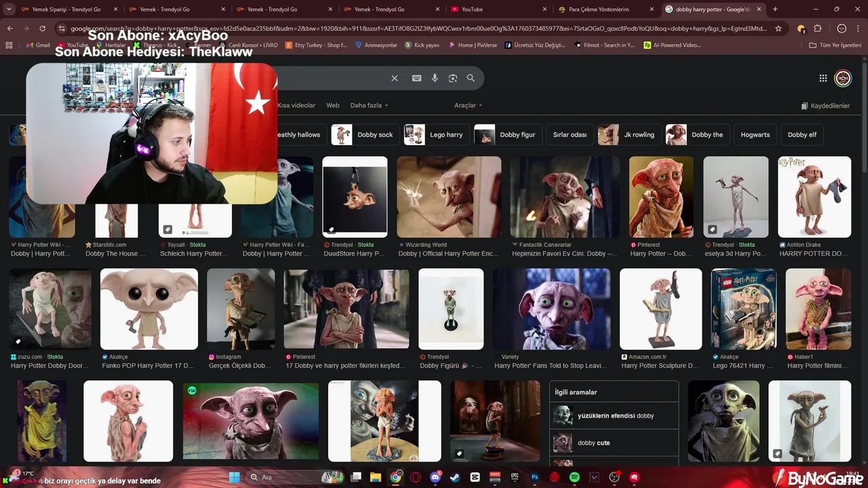Open the Home | PixVerse bookmark
The image size is (868, 488).
[472, 45]
